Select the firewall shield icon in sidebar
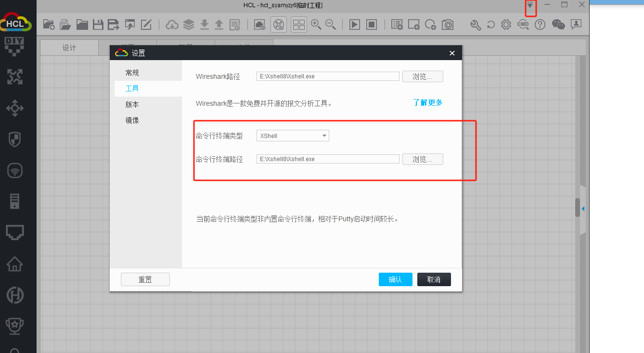 click(14, 139)
